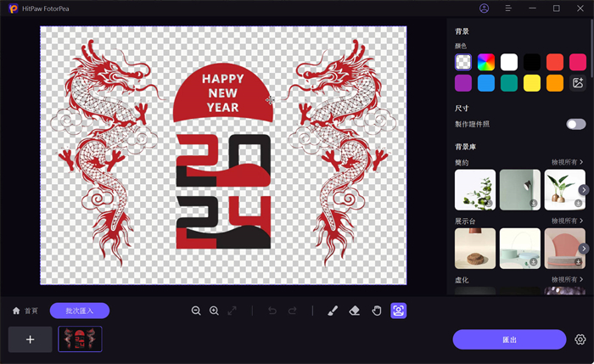Click the 尺寸 section heading
The height and width of the screenshot is (364, 594).
[x=462, y=109]
